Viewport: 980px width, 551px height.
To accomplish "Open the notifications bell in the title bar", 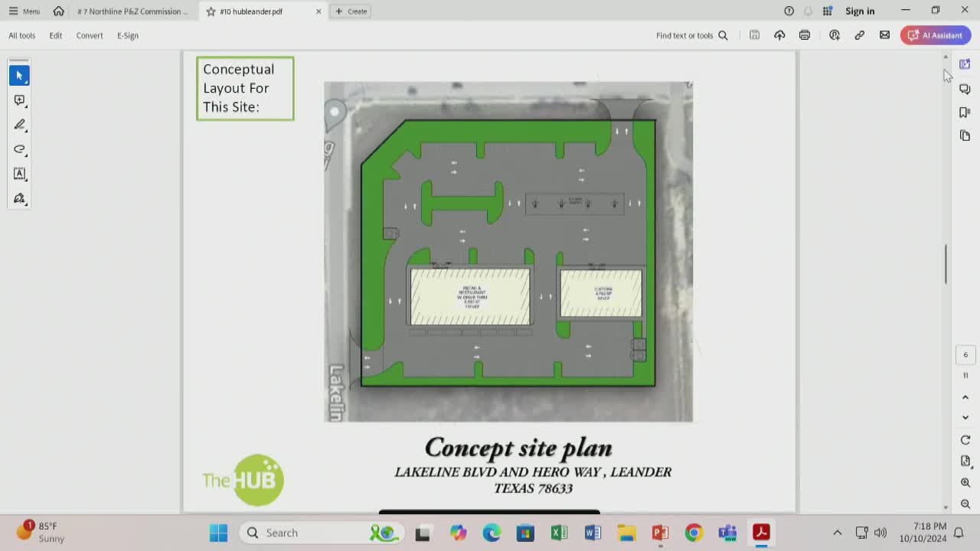I will [808, 11].
